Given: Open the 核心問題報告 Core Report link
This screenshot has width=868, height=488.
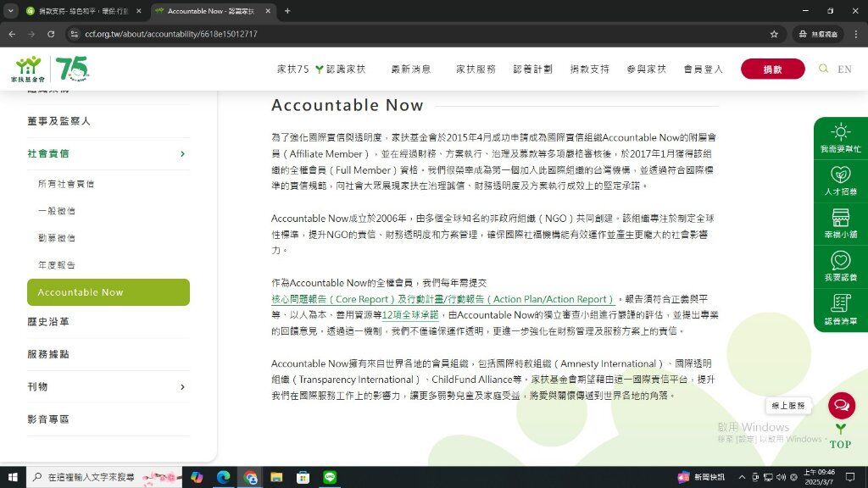Looking at the screenshot, I should [442, 299].
